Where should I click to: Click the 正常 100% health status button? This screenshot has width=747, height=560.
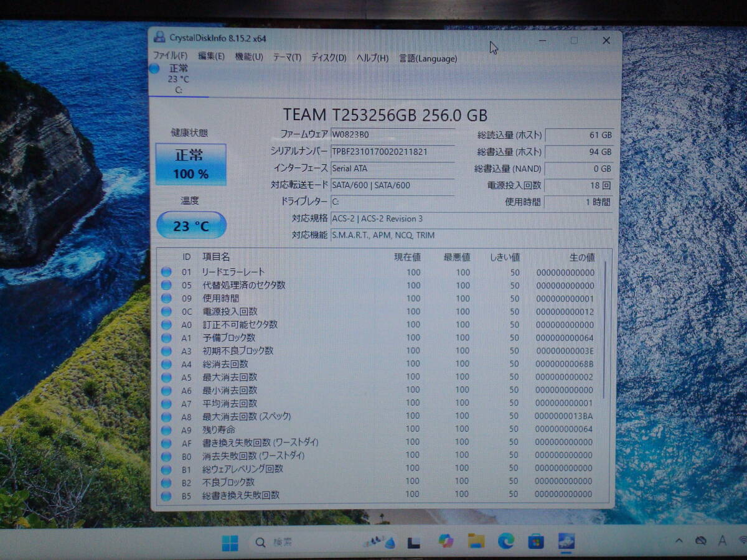190,164
